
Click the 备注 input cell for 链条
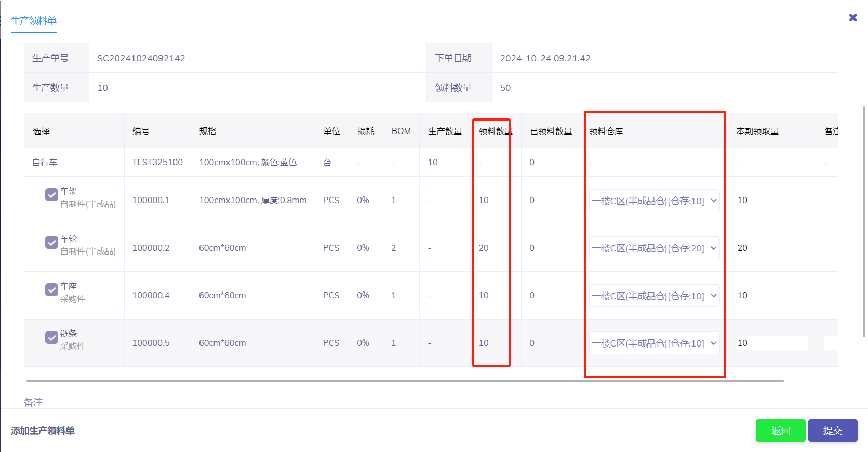coord(830,343)
